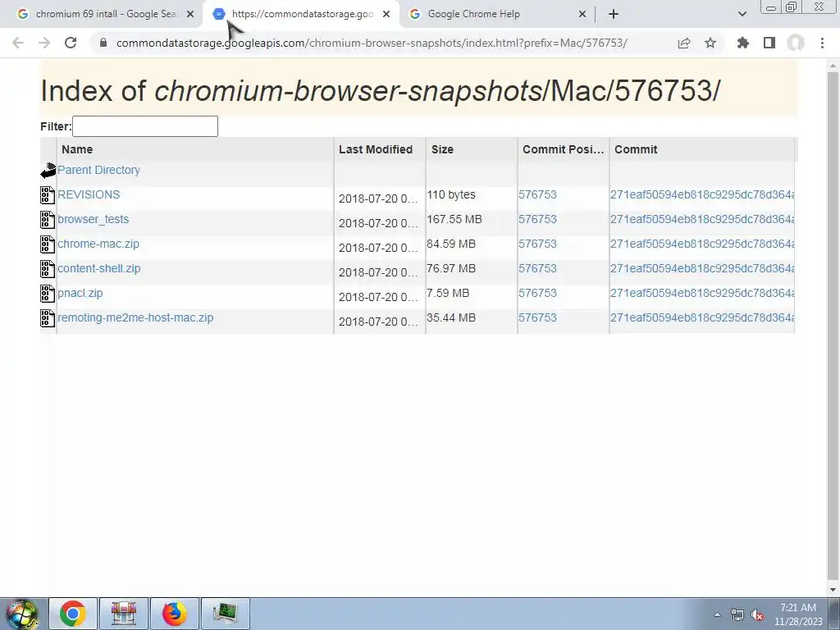Image resolution: width=840 pixels, height=630 pixels.
Task: Focus the Filter text box
Action: [145, 126]
